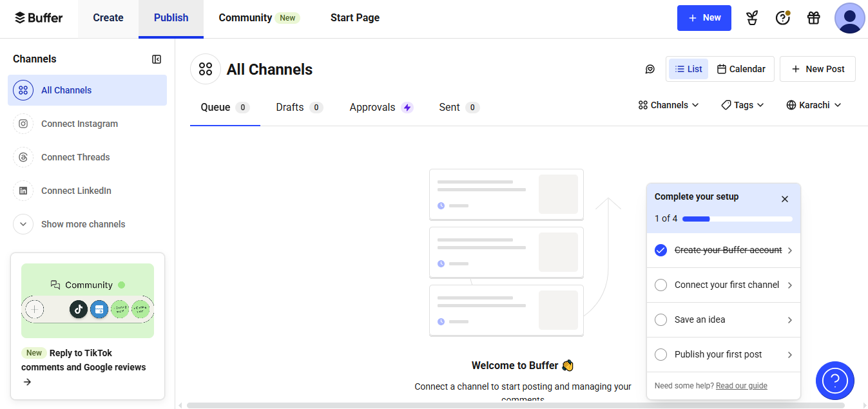Click the Connect your first channel circle
868x409 pixels.
661,285
